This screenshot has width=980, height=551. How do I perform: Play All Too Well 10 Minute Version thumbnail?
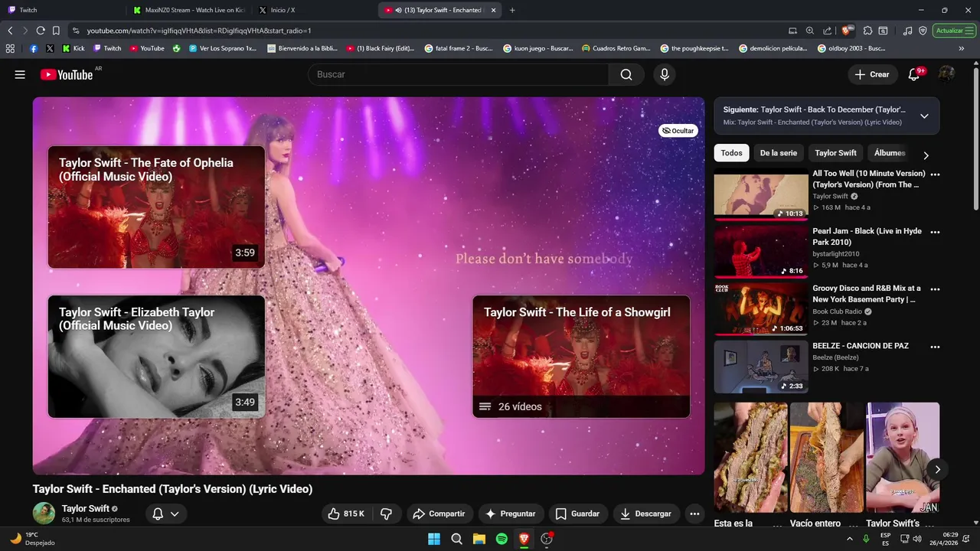[761, 194]
